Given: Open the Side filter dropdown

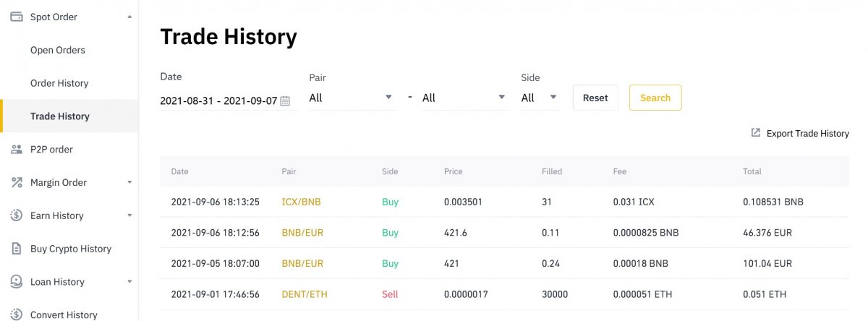Looking at the screenshot, I should [540, 98].
